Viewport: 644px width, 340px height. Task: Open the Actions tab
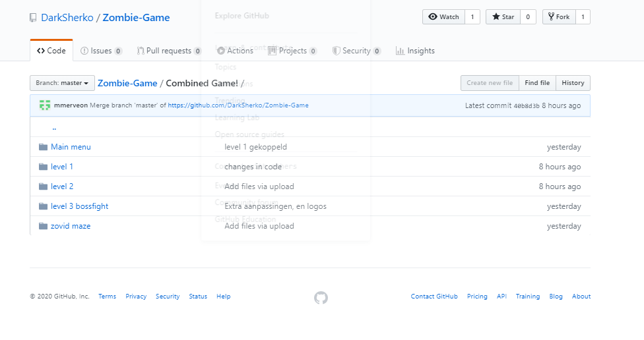point(235,51)
